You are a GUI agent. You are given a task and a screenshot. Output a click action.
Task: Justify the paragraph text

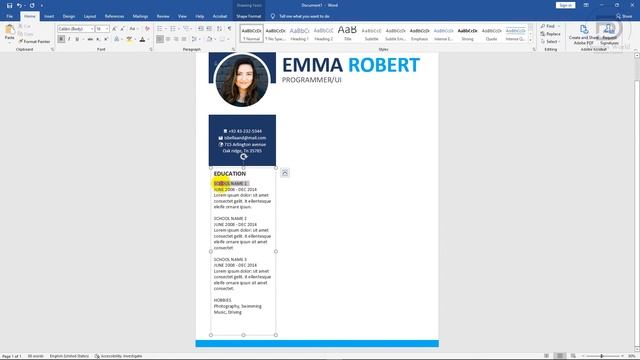click(x=184, y=39)
